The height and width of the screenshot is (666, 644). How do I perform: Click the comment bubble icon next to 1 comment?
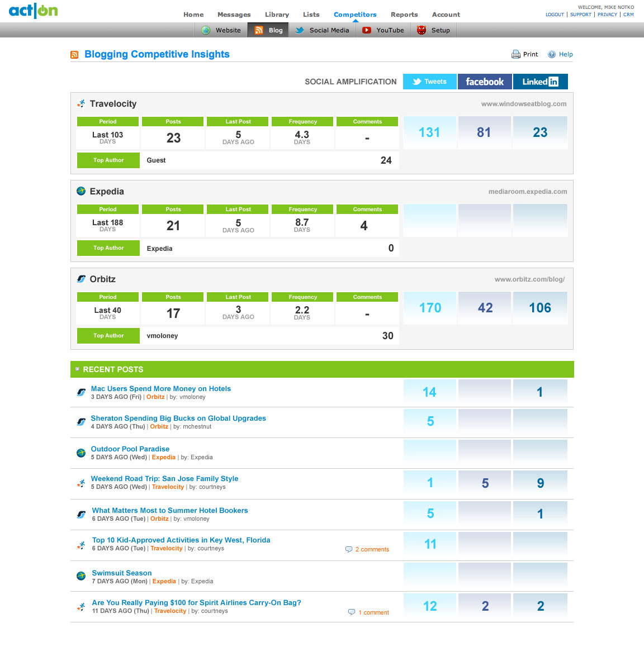352,612
